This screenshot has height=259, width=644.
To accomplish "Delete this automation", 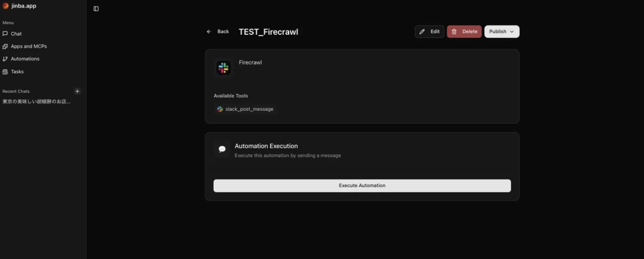I will 464,32.
